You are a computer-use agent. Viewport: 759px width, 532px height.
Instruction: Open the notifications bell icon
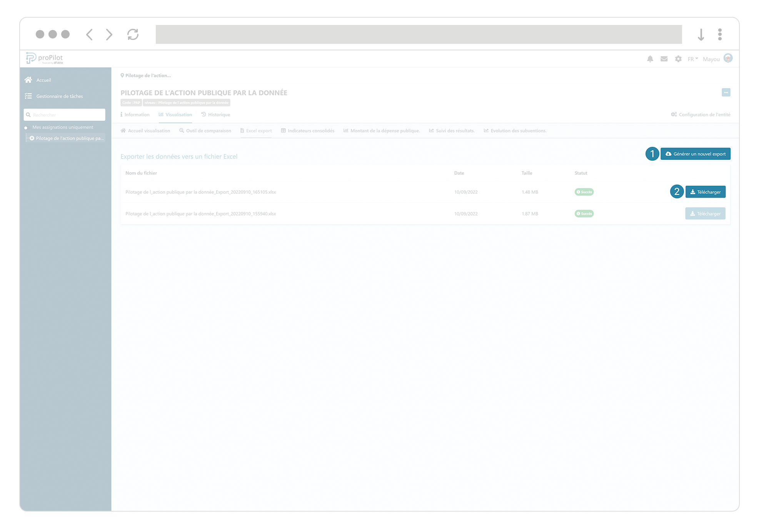click(650, 59)
